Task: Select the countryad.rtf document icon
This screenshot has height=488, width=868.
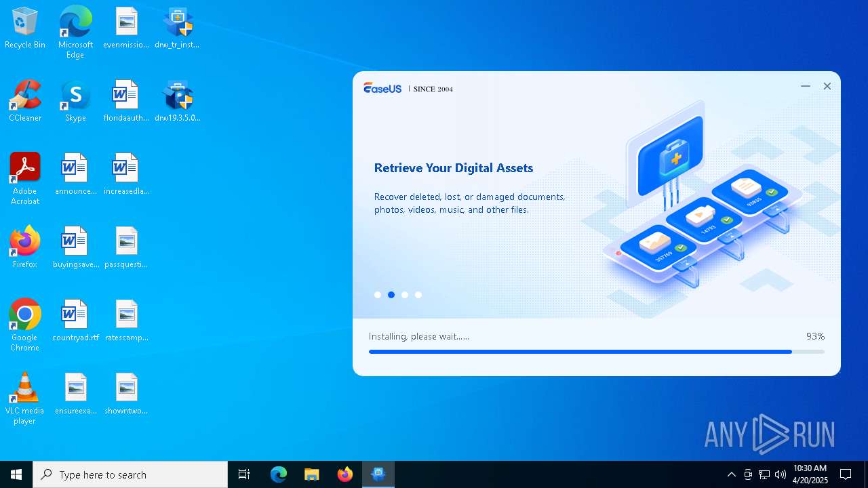Action: [x=75, y=321]
